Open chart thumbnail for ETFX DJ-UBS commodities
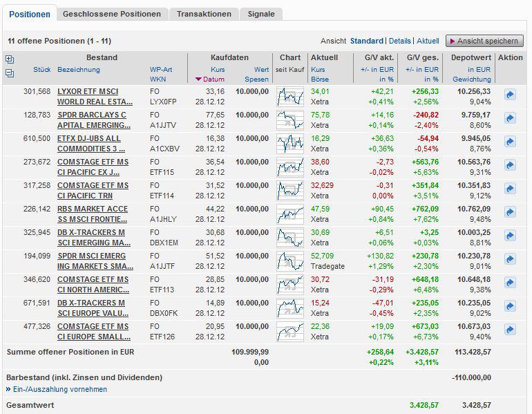The width and height of the screenshot is (532, 414). pos(290,143)
